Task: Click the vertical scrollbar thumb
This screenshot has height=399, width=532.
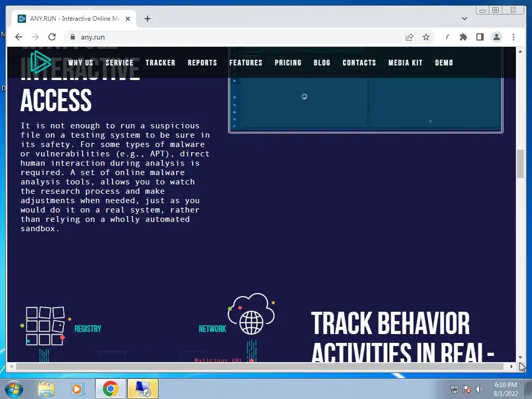Action: 520,164
